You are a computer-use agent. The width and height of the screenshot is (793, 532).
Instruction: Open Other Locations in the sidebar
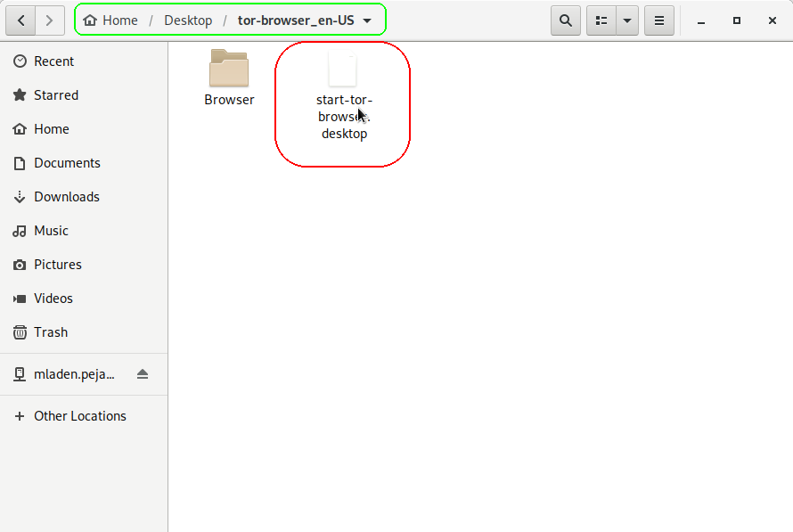84,416
